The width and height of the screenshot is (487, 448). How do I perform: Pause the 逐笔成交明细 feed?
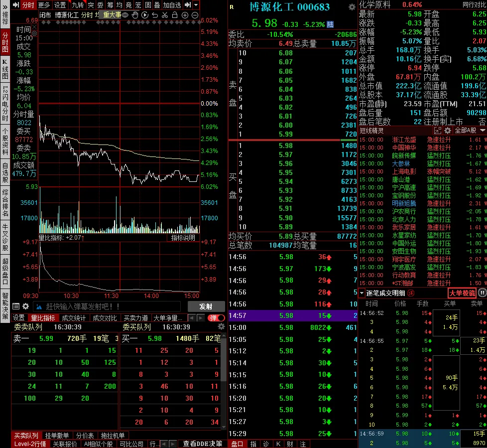pos(482,293)
